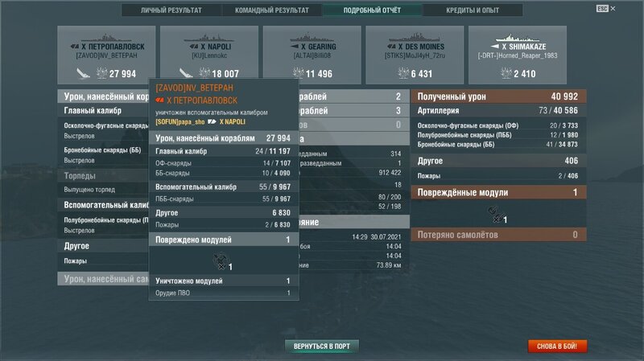Click Вспомогательный калибр 55 / 9 967 in tooltip
The image size is (644, 361).
224,187
